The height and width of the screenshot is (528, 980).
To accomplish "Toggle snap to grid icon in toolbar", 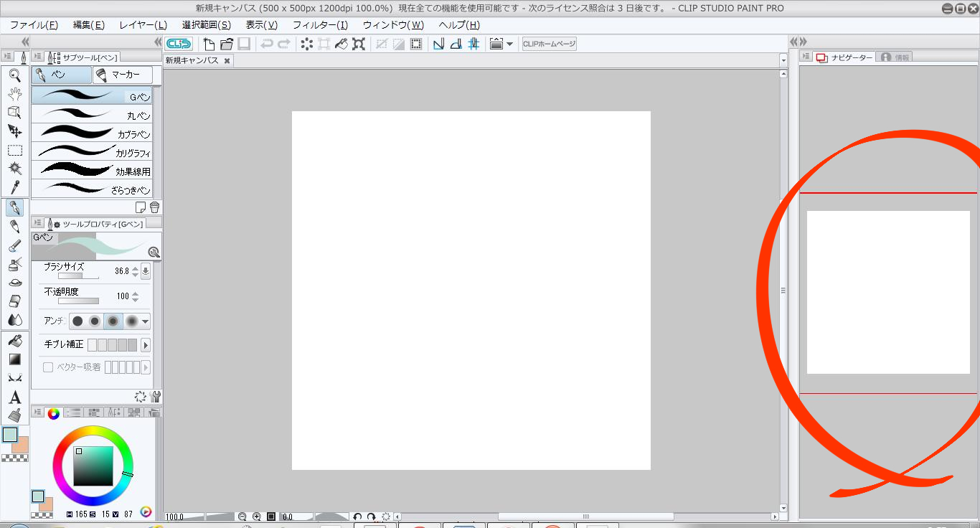I will [473, 44].
